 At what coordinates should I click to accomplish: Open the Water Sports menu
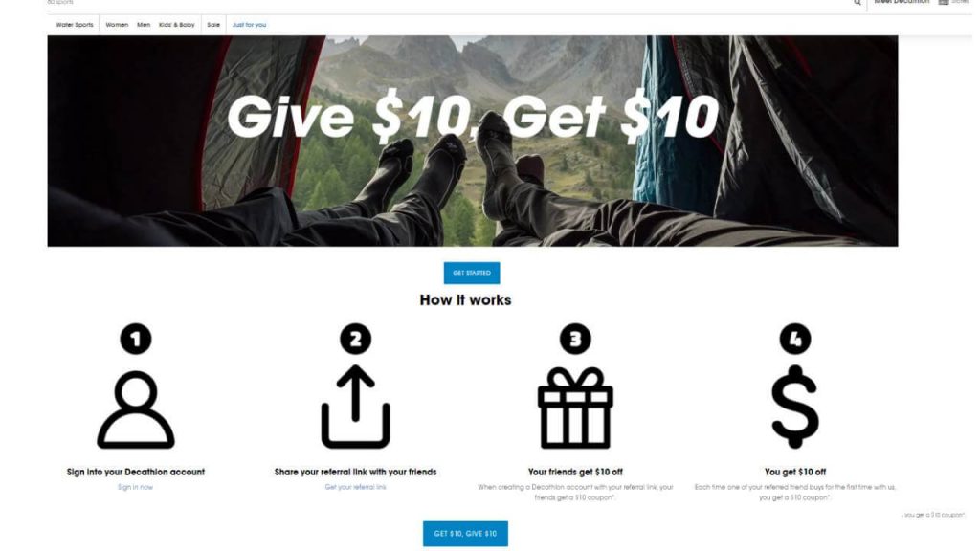(75, 25)
